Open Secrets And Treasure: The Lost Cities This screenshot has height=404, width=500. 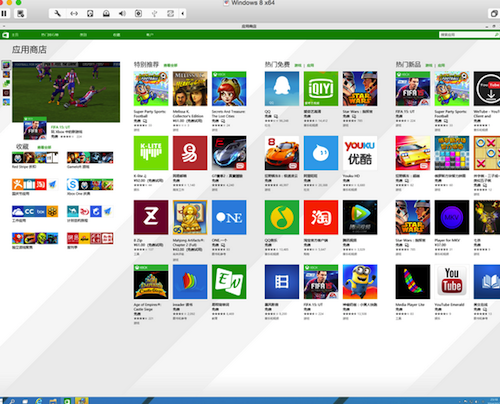click(229, 89)
